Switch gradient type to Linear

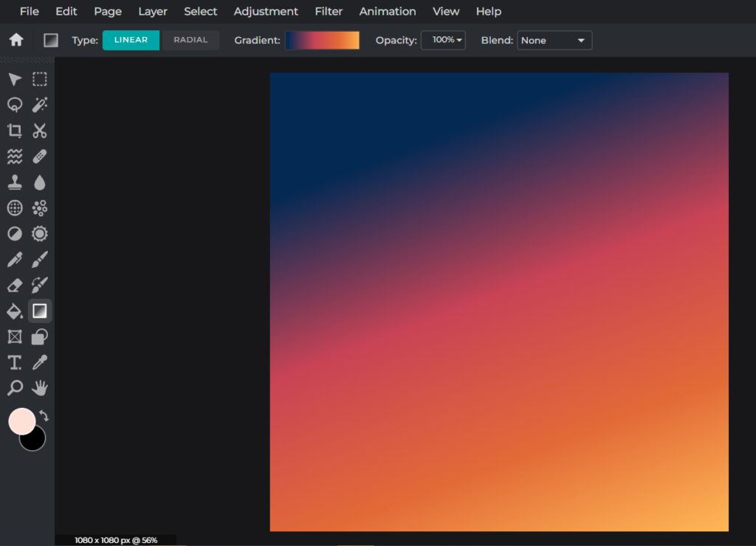[x=131, y=40]
